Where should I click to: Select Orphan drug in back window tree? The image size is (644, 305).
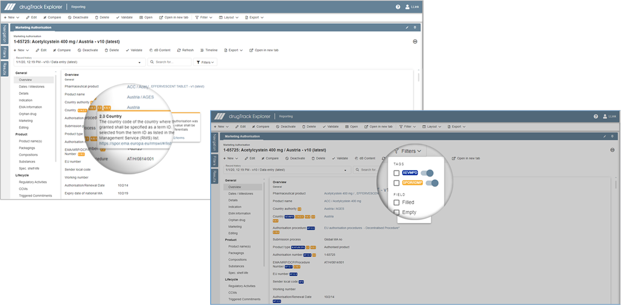coord(27,114)
